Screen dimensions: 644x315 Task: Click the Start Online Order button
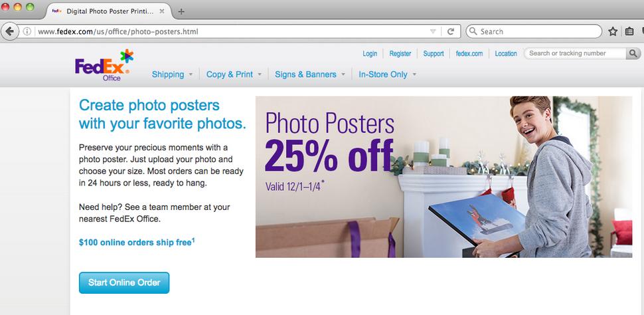click(x=124, y=282)
